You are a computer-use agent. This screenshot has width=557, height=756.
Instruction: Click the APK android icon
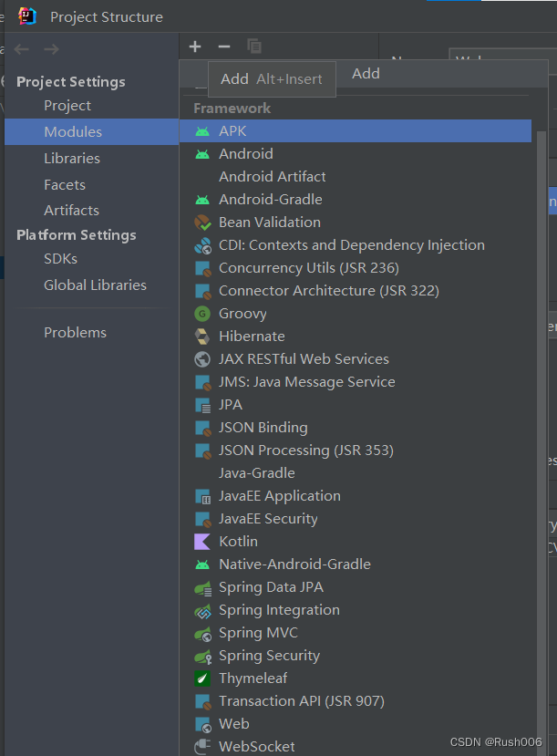pos(202,131)
